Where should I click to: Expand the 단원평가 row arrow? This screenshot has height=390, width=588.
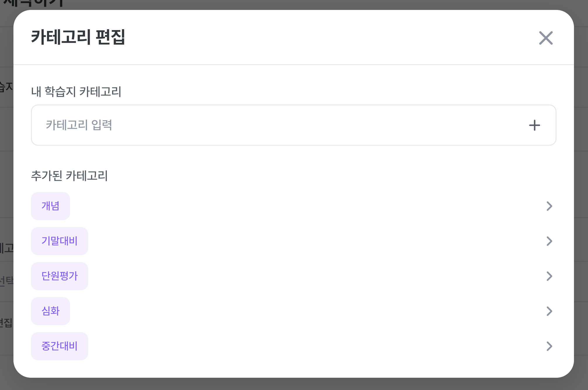549,276
